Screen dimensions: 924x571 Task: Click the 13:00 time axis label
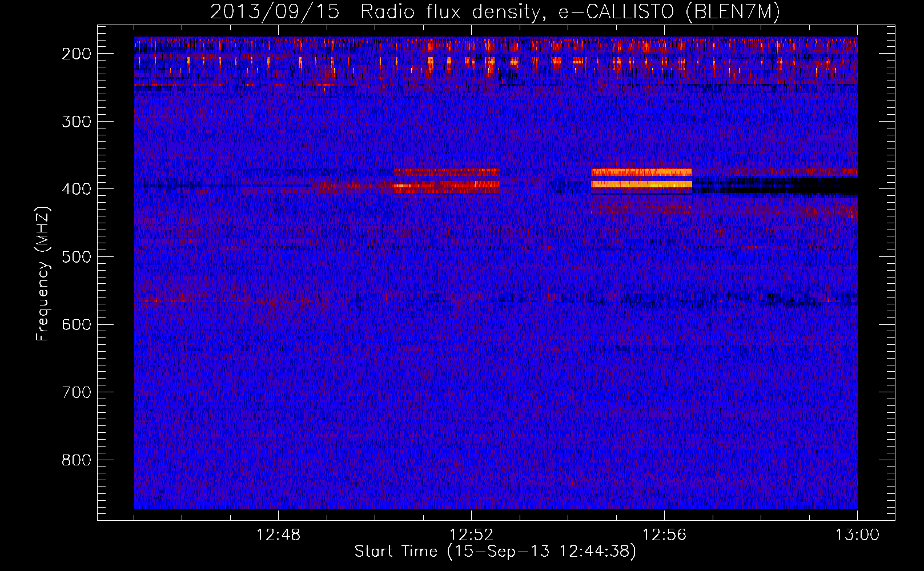(x=857, y=535)
